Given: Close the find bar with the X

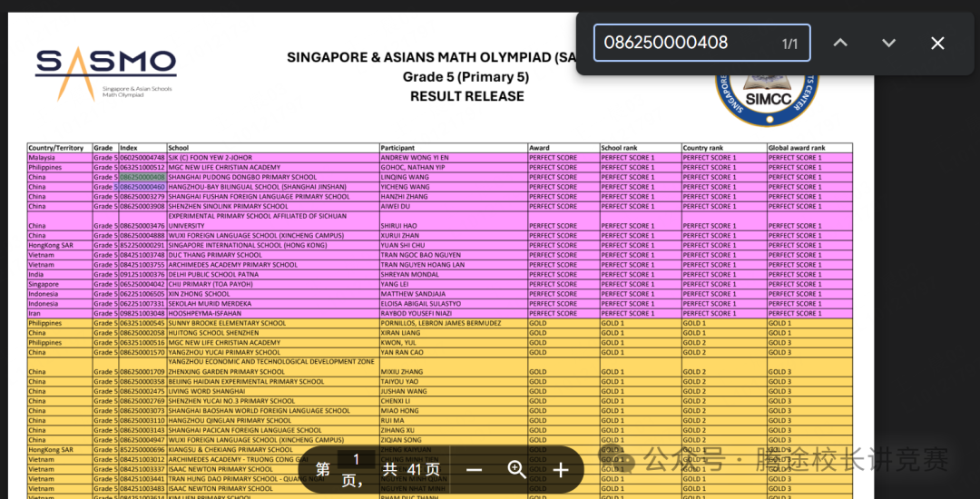Looking at the screenshot, I should pyautogui.click(x=936, y=43).
